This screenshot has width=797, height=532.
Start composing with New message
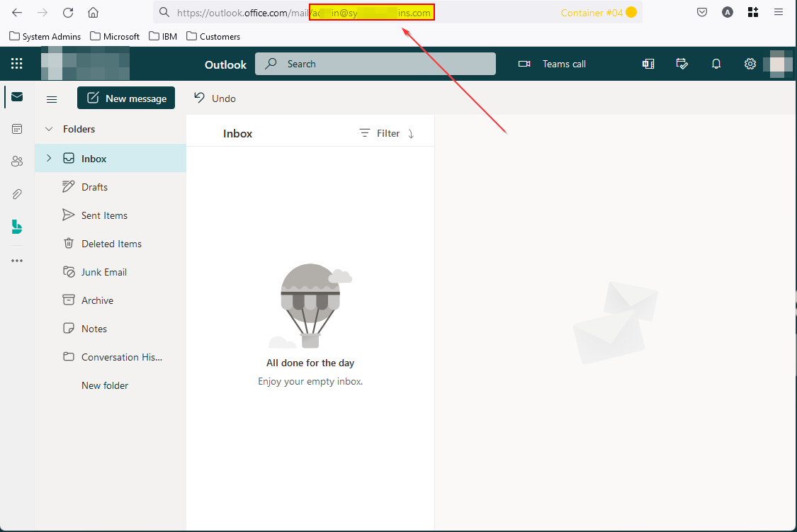[x=126, y=98]
